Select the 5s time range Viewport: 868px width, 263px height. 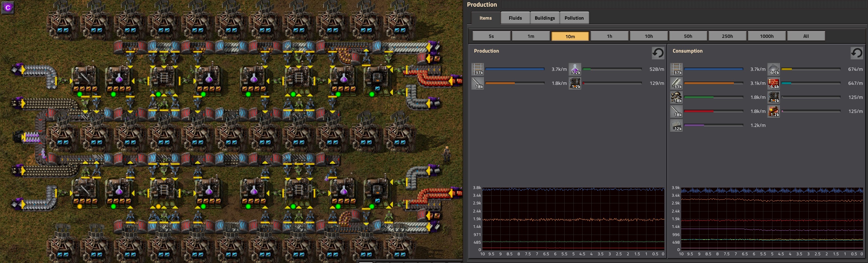click(491, 36)
